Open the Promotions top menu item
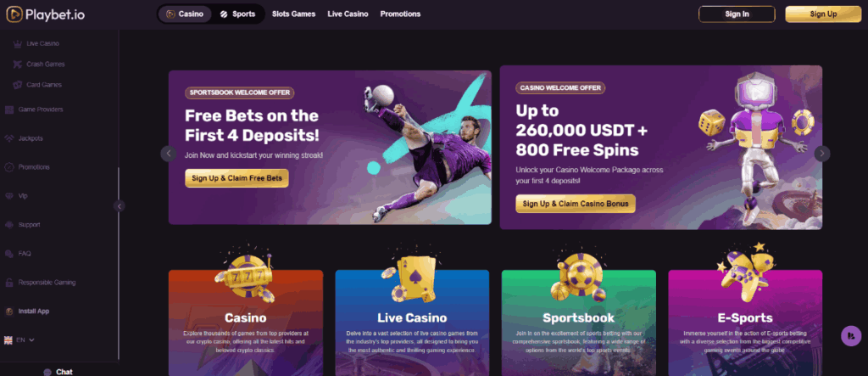Image resolution: width=868 pixels, height=376 pixels. (400, 14)
